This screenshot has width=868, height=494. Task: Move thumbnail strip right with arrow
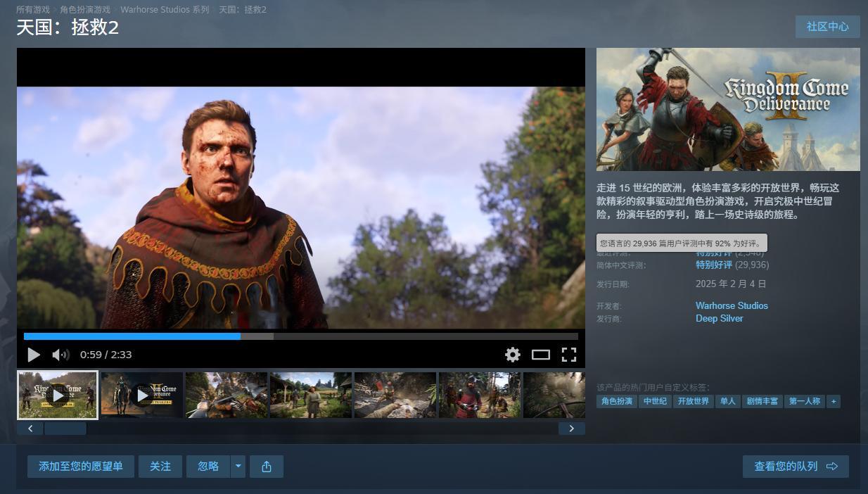(572, 429)
